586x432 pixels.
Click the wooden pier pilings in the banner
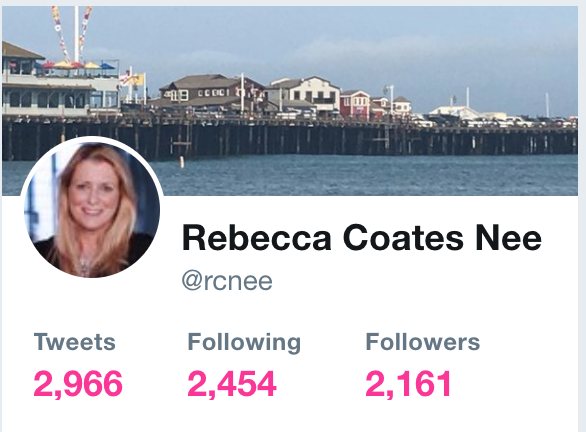[292, 140]
